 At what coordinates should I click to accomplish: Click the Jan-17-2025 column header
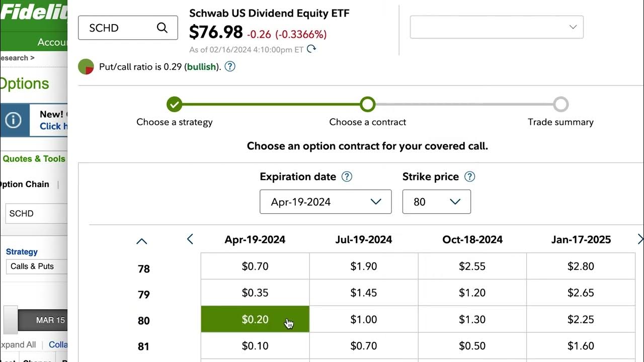point(581,240)
